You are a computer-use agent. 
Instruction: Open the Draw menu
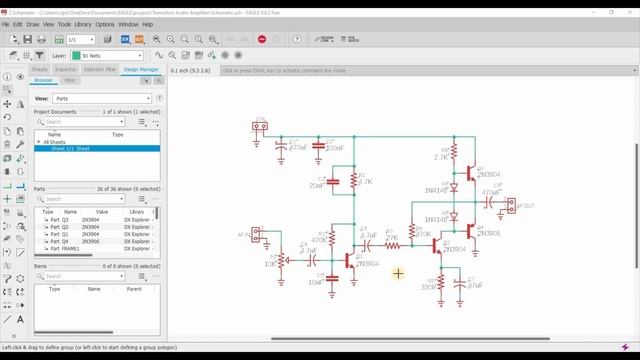[33, 24]
